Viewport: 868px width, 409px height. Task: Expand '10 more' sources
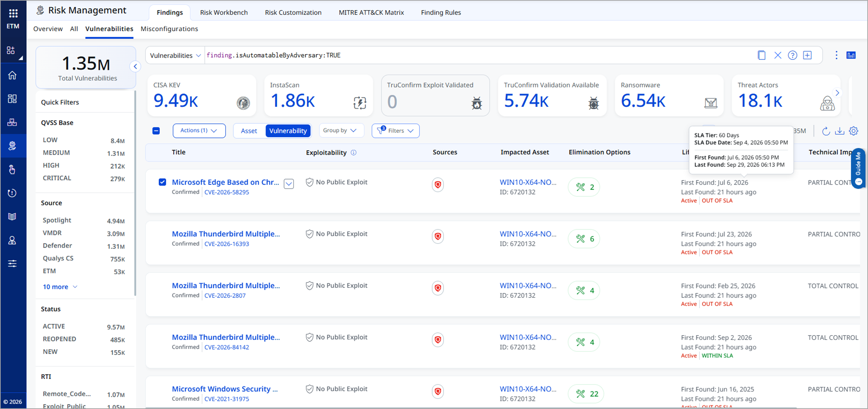click(x=60, y=287)
